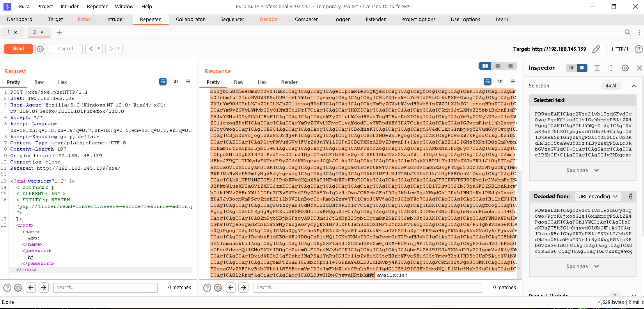
Task: Select Repeater tab 1
Action: point(9,32)
